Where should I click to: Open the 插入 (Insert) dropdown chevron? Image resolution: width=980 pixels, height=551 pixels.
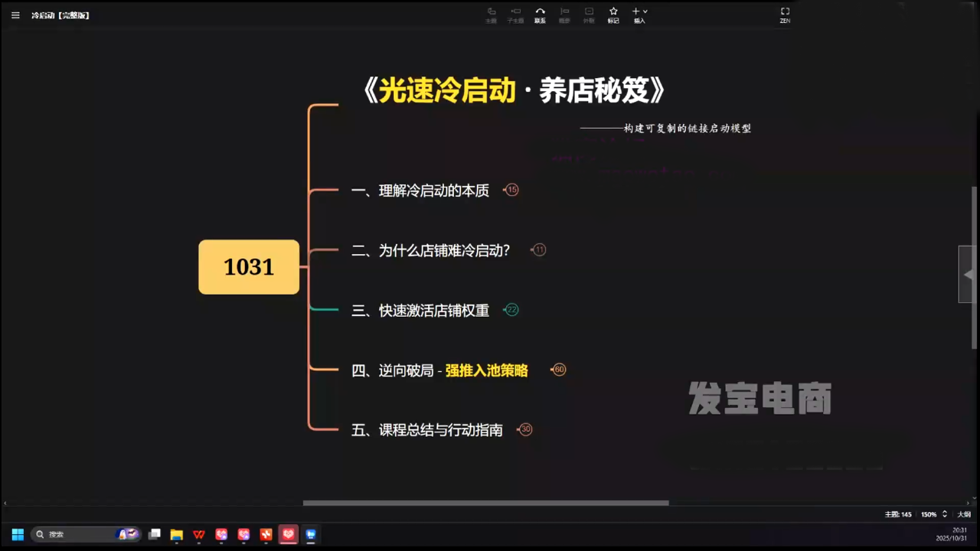click(645, 10)
